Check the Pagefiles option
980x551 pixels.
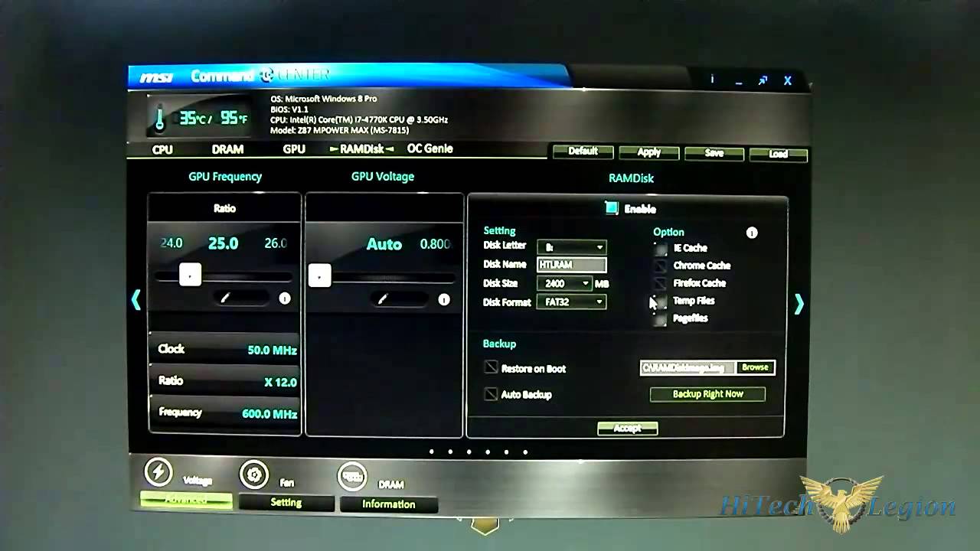tap(661, 319)
